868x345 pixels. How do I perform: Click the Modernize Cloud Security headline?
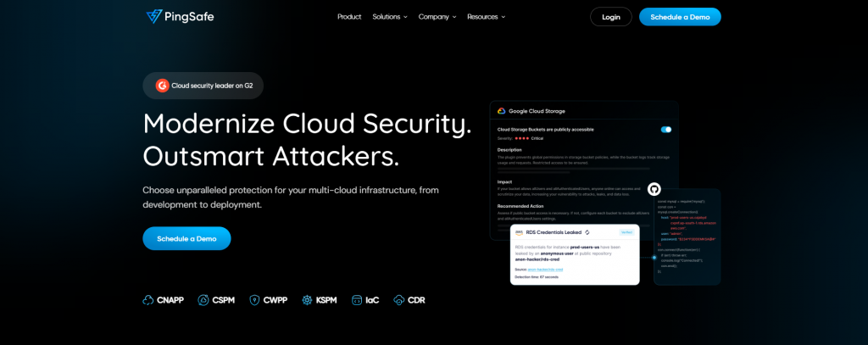(x=307, y=124)
